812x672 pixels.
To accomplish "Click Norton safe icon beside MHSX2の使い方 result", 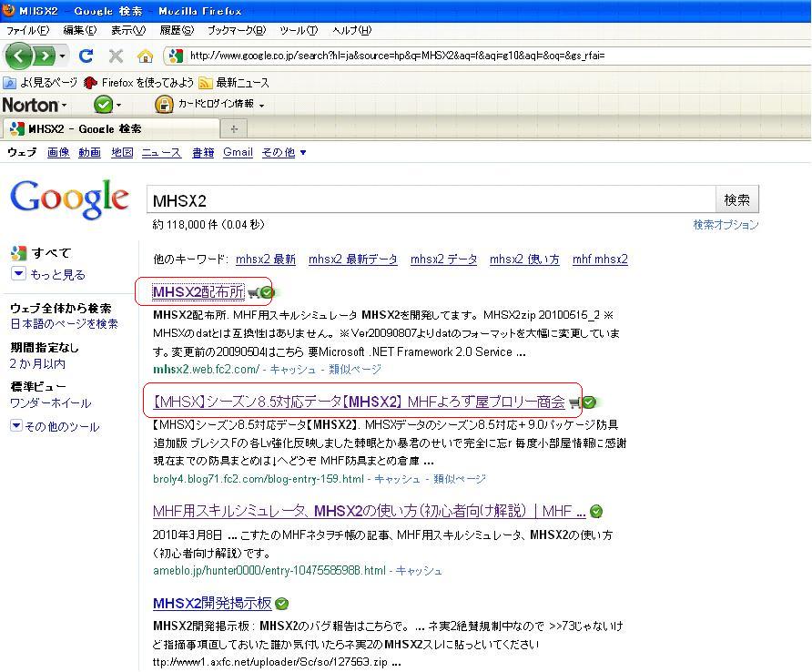I will 596,512.
